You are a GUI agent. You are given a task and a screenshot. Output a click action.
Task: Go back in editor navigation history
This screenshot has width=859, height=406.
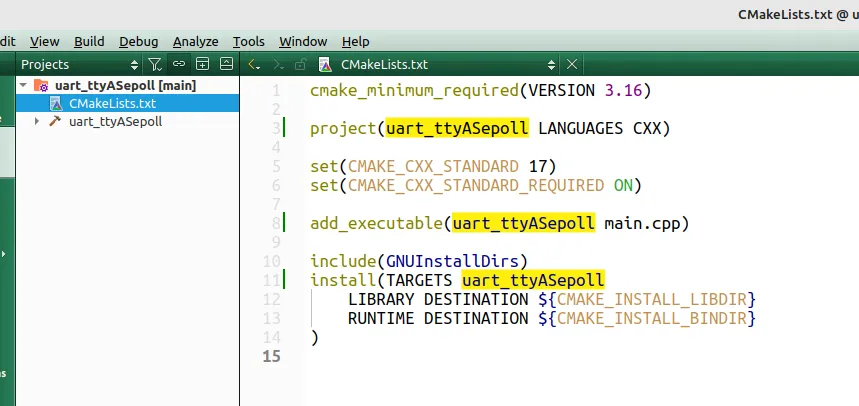[x=254, y=65]
